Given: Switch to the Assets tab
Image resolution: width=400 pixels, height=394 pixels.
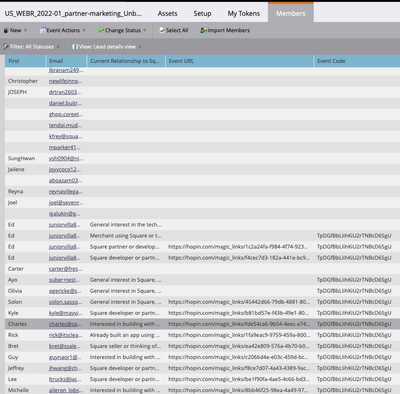Looking at the screenshot, I should 167,14.
